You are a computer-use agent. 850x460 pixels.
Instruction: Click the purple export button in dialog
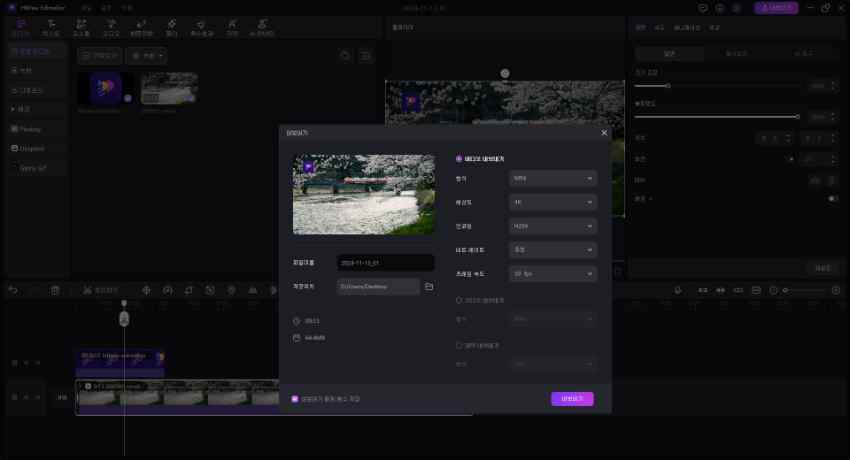click(572, 399)
